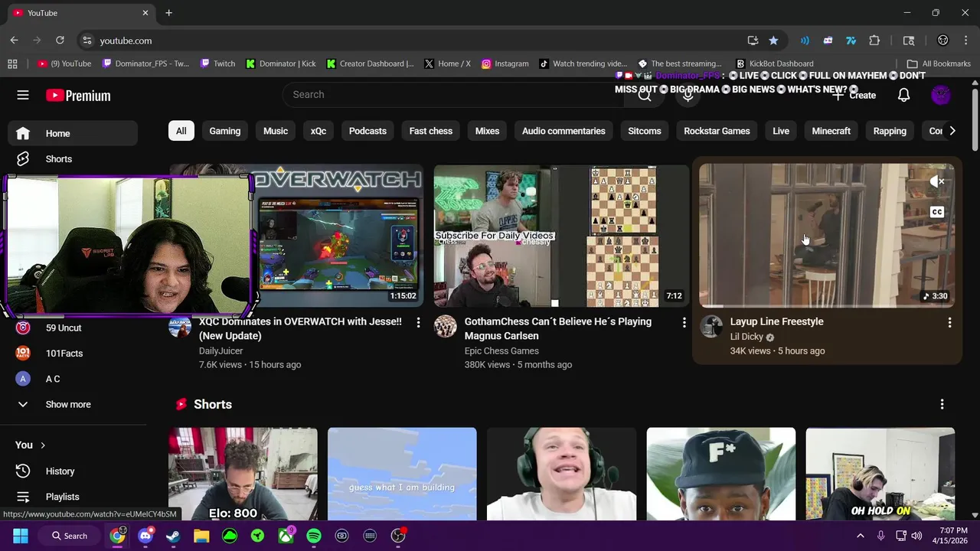Bookmark this page with the star icon
This screenshot has height=551, width=980.
coord(773,41)
